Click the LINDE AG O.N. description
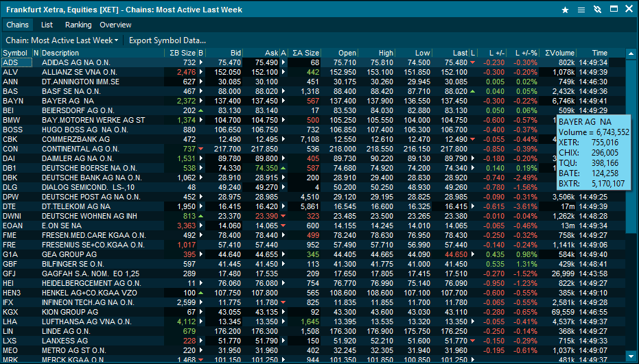 [x=66, y=331]
